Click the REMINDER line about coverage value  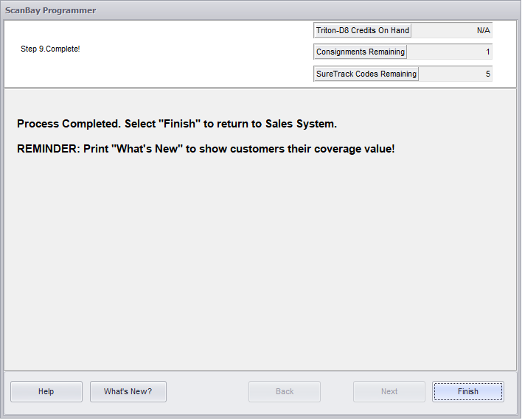[x=206, y=148]
